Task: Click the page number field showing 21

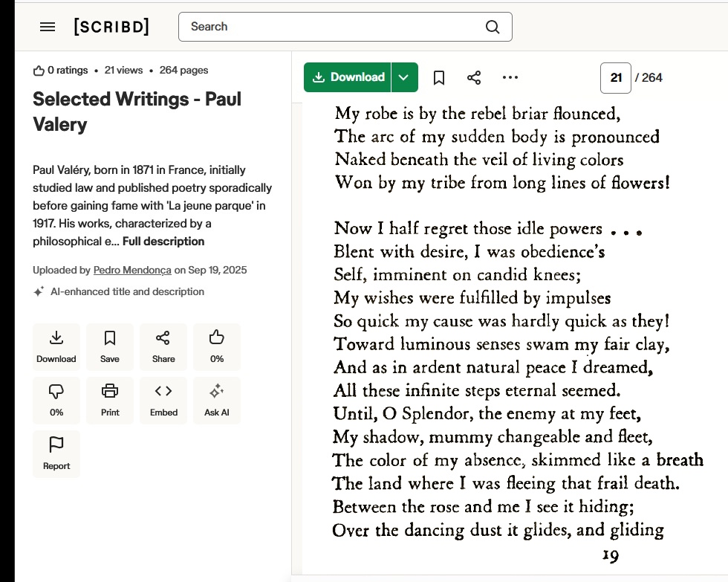Action: click(615, 77)
